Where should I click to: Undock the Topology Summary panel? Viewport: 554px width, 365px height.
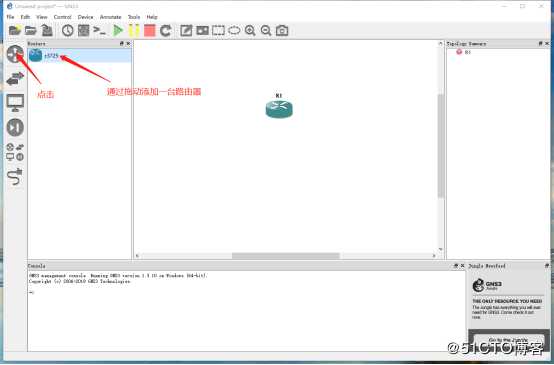(540, 43)
